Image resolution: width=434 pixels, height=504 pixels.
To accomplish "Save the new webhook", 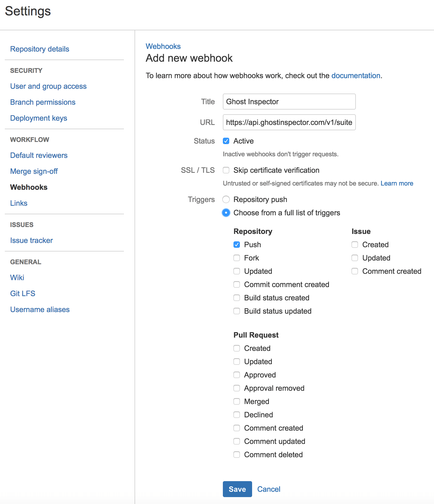I will tap(237, 489).
